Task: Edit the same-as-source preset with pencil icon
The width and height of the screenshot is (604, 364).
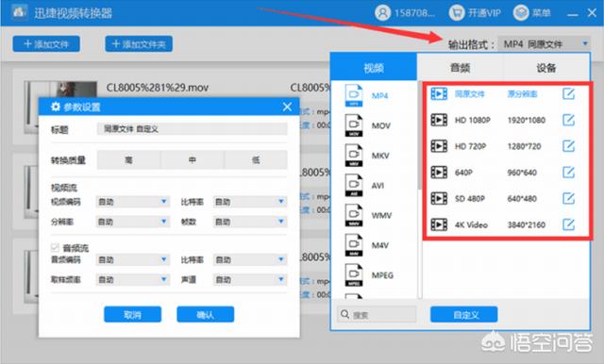Action: 568,93
